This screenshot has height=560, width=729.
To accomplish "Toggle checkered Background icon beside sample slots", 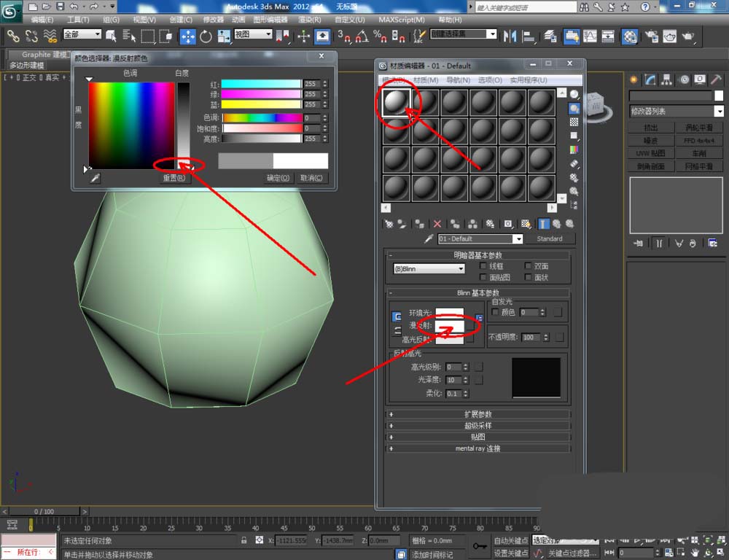I will [574, 122].
